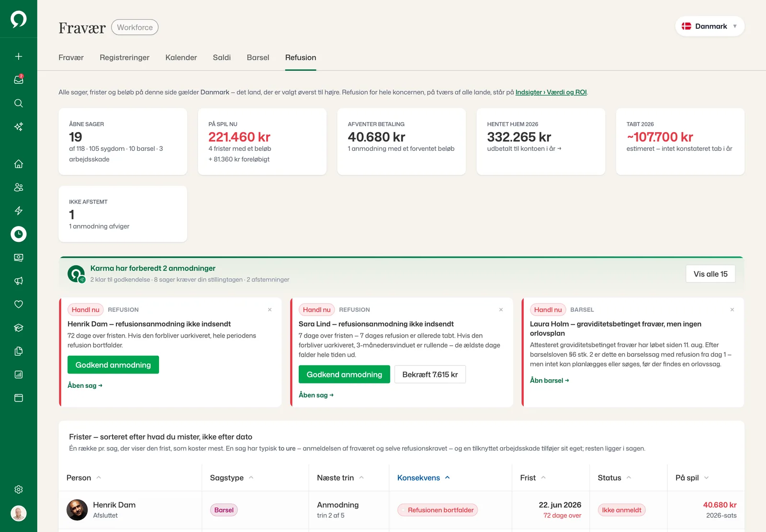Screen dimensions: 766x532
Task: Sort table by På spil column
Action: click(x=692, y=478)
